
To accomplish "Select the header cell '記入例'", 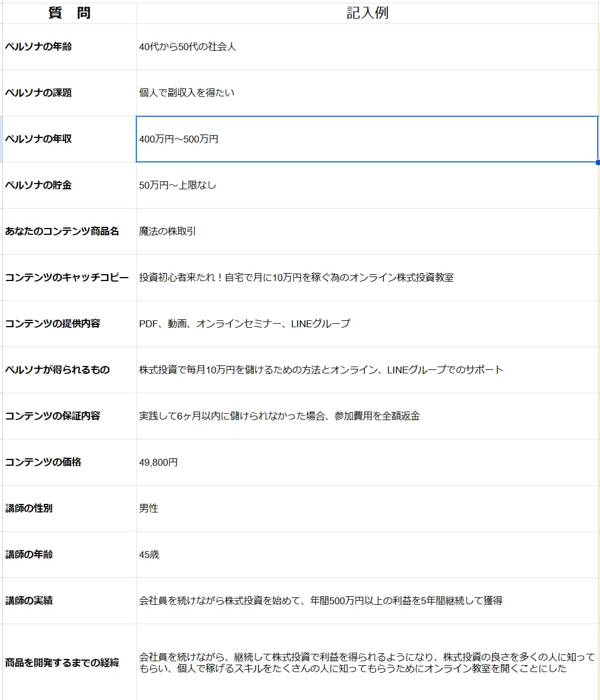I will click(x=368, y=13).
